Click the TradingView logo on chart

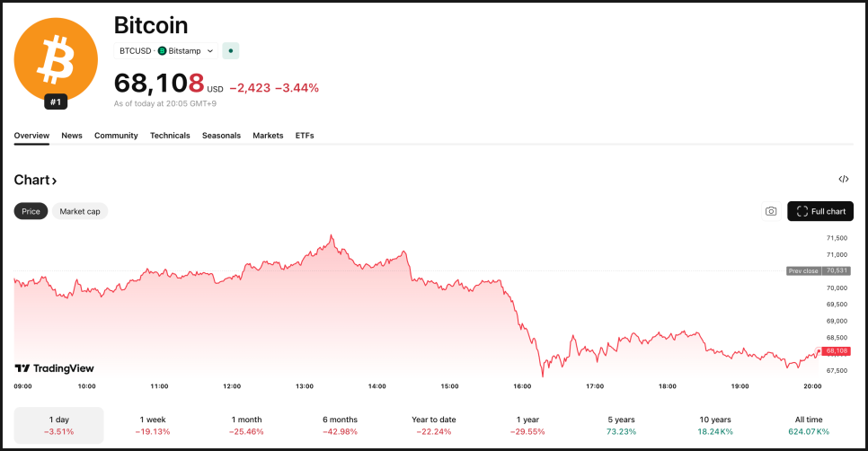(54, 368)
